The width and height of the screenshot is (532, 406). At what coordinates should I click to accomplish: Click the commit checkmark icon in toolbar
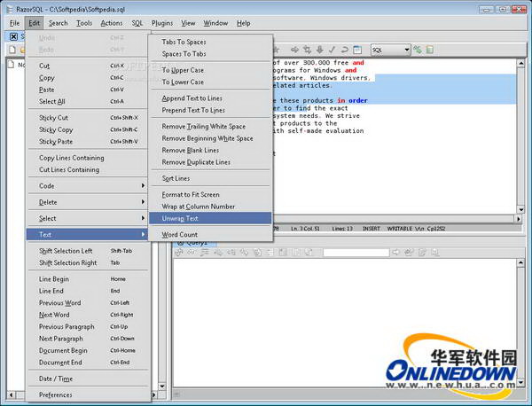pyautogui.click(x=332, y=50)
